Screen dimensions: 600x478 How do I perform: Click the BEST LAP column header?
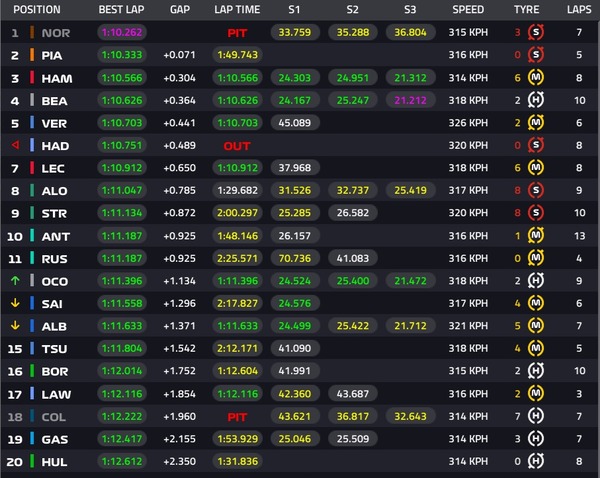click(x=121, y=10)
